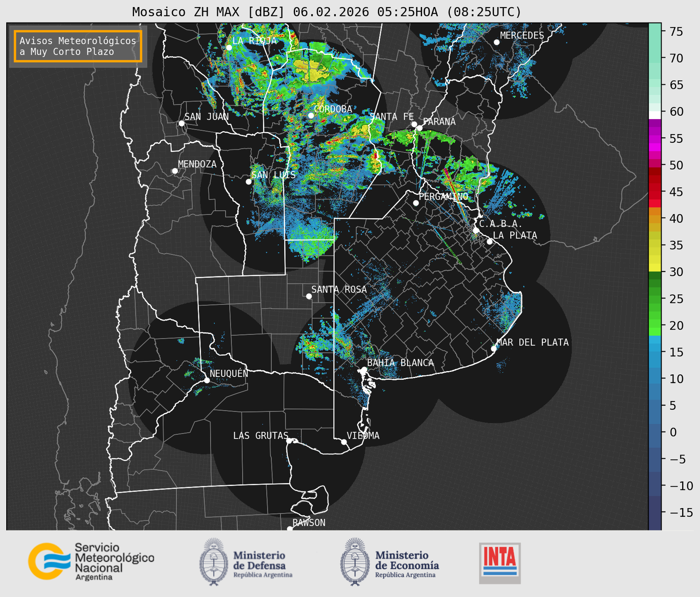Click the orange 40 dBZ band on color scale
Viewport: 700px width, 597px height.
pos(655,218)
